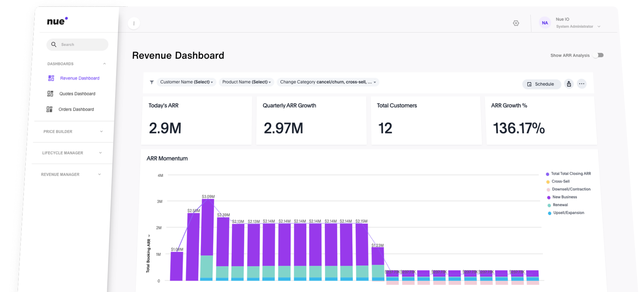Click the search magnifier icon
644x292 pixels.
54,45
